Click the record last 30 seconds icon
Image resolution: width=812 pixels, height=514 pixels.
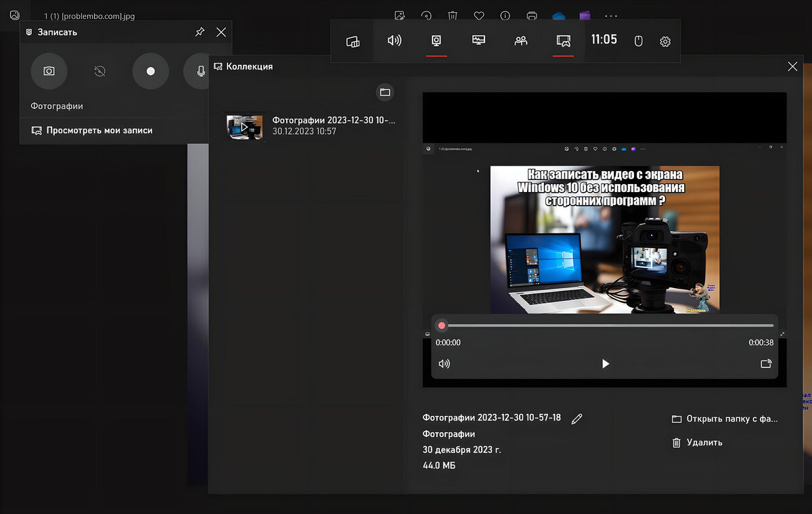pos(100,71)
